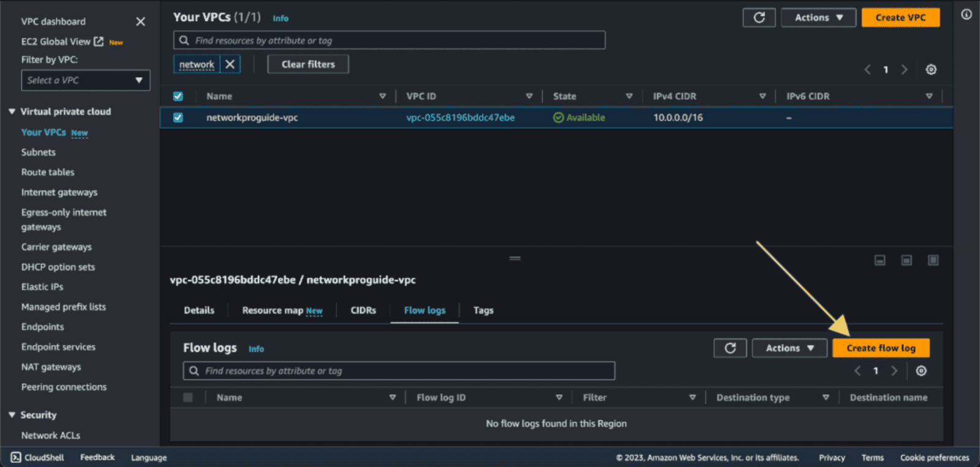Switch to the CIDRs tab

[x=363, y=310]
